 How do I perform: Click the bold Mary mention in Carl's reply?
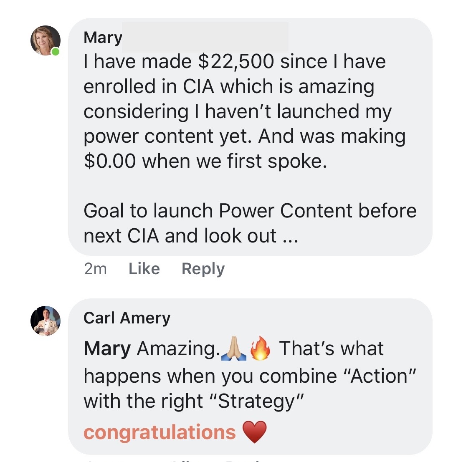(x=107, y=349)
